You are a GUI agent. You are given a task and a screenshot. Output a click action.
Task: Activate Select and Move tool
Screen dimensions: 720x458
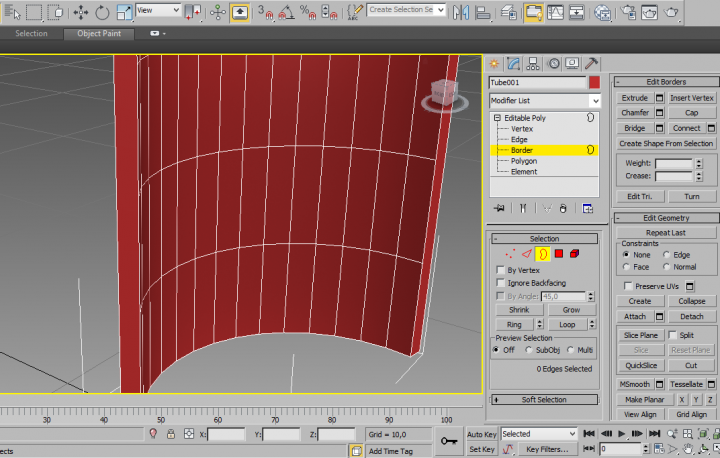[x=81, y=13]
